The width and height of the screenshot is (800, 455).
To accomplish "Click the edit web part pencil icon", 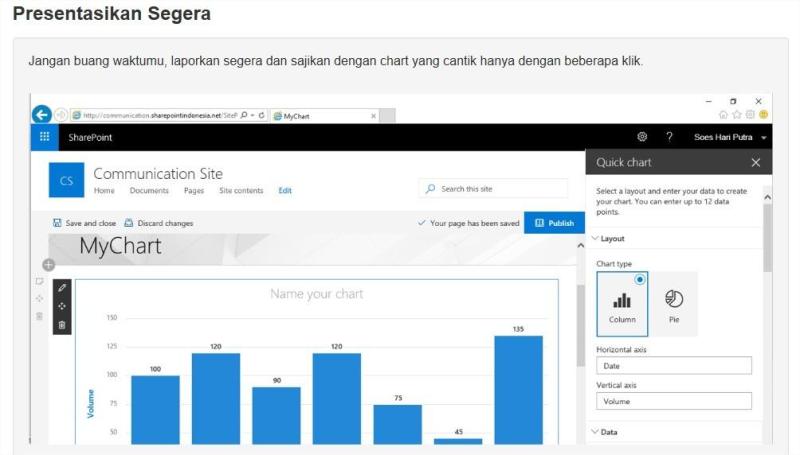I will coord(62,288).
